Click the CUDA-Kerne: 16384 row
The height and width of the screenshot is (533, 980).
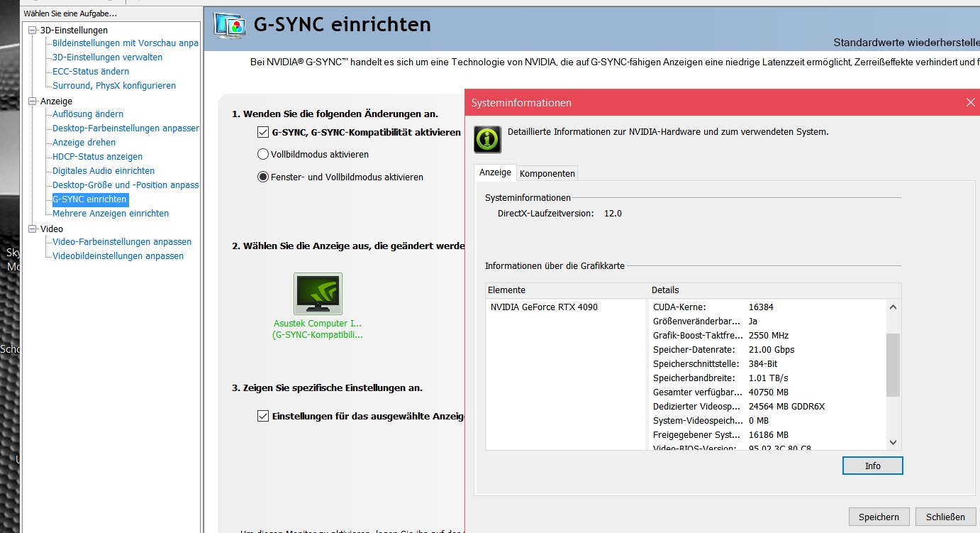(768, 307)
